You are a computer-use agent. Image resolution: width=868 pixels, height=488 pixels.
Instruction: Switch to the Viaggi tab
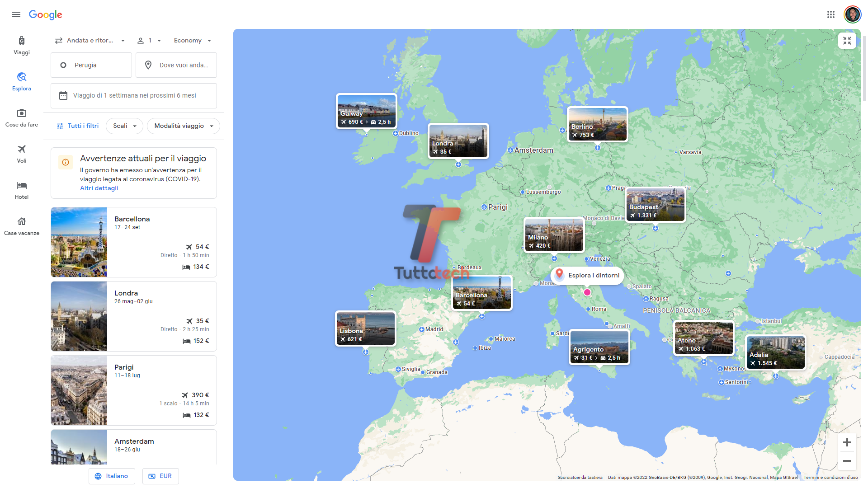[22, 45]
